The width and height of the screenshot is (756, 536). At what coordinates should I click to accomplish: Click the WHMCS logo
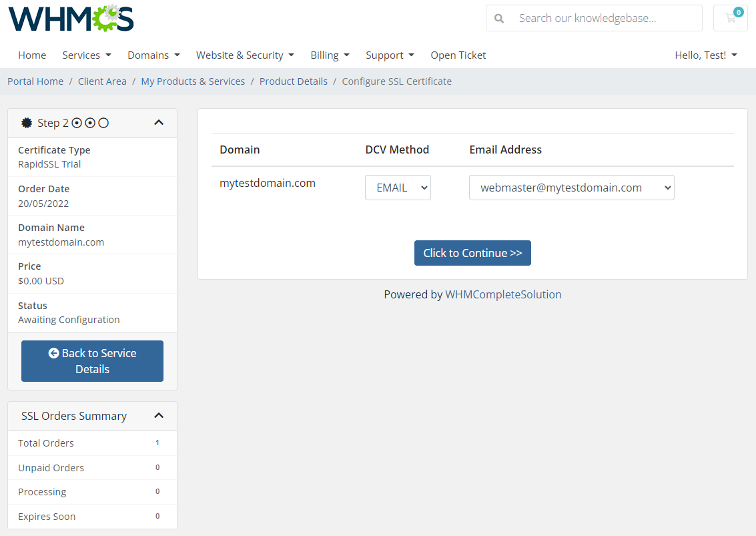[x=70, y=18]
